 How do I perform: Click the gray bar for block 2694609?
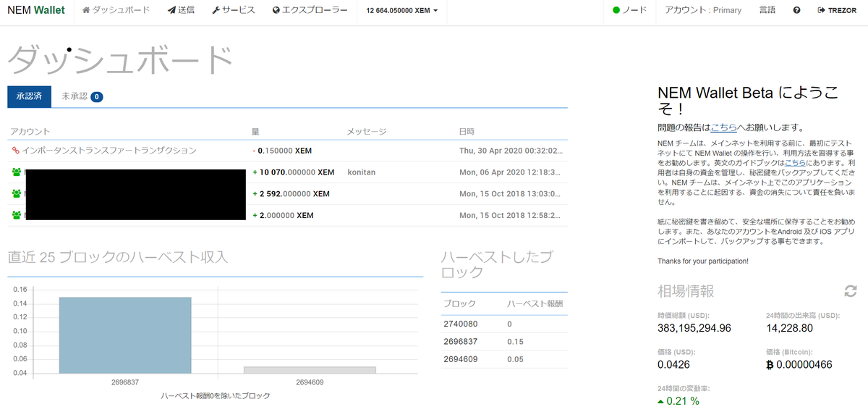pos(310,370)
